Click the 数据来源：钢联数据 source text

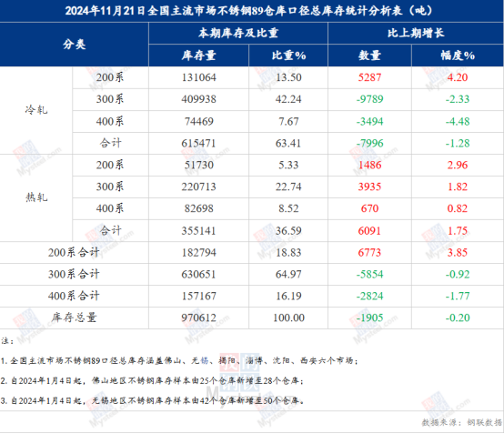[x=461, y=422]
